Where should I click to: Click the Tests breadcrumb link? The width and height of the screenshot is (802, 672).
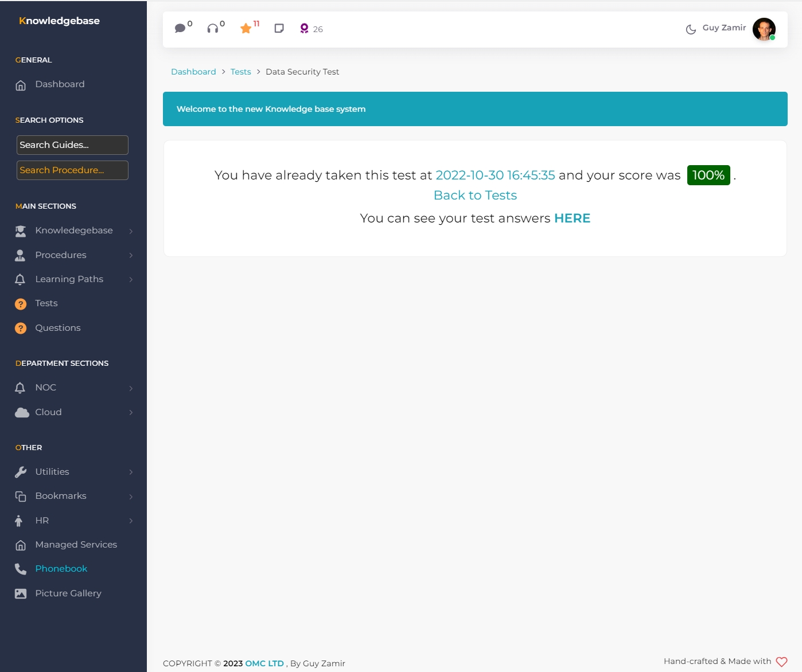click(241, 72)
